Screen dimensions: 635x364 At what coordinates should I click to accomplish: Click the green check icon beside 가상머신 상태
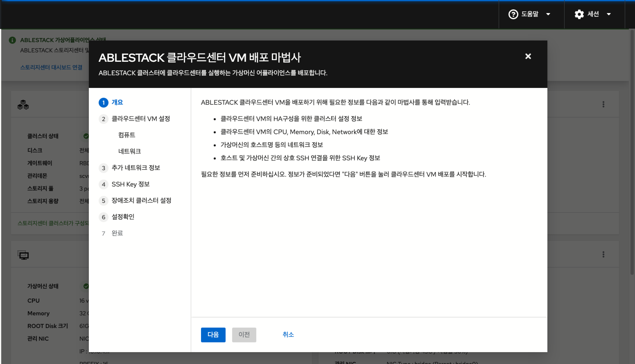[x=86, y=286]
